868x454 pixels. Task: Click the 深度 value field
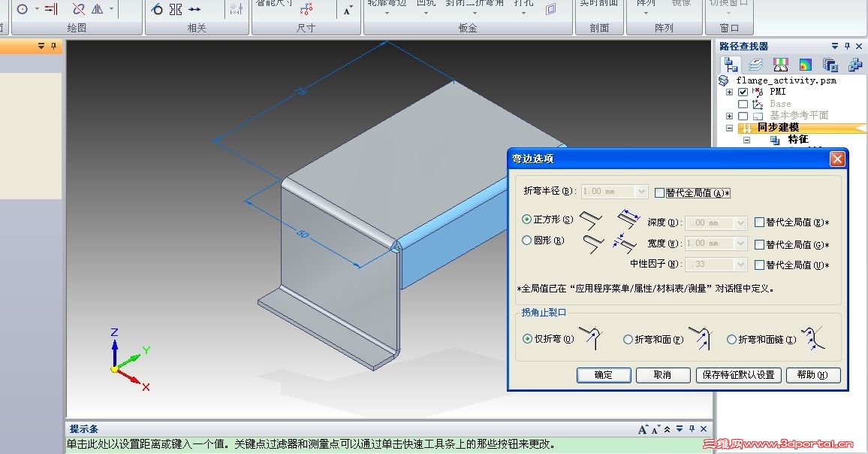point(709,222)
